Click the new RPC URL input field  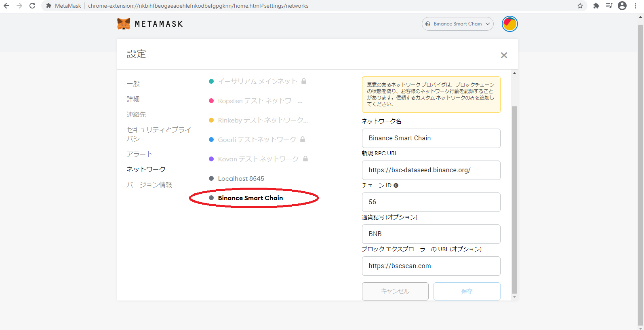point(431,170)
